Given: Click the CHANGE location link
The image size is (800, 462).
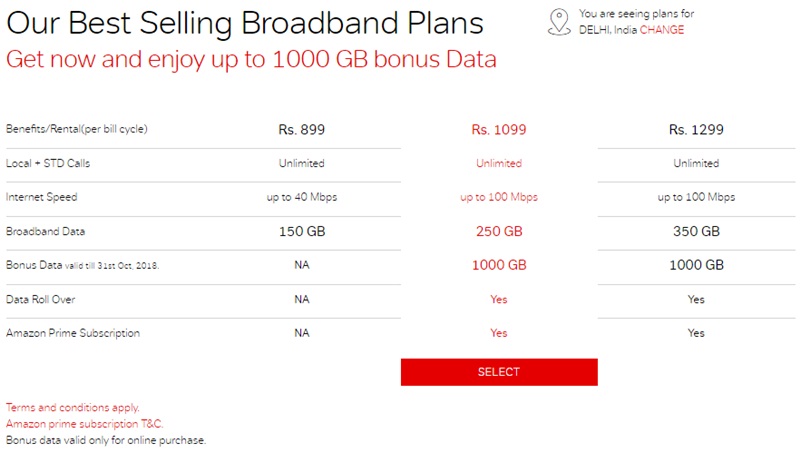Looking at the screenshot, I should [x=662, y=30].
